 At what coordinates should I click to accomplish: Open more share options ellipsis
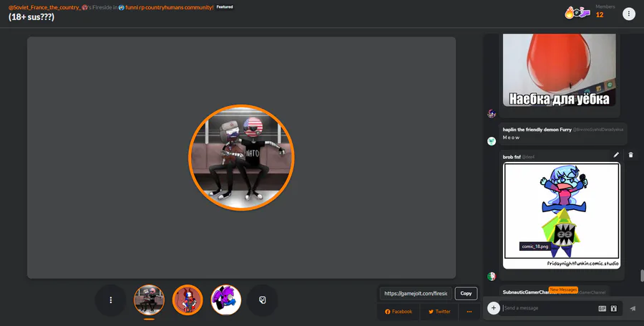[x=469, y=312]
